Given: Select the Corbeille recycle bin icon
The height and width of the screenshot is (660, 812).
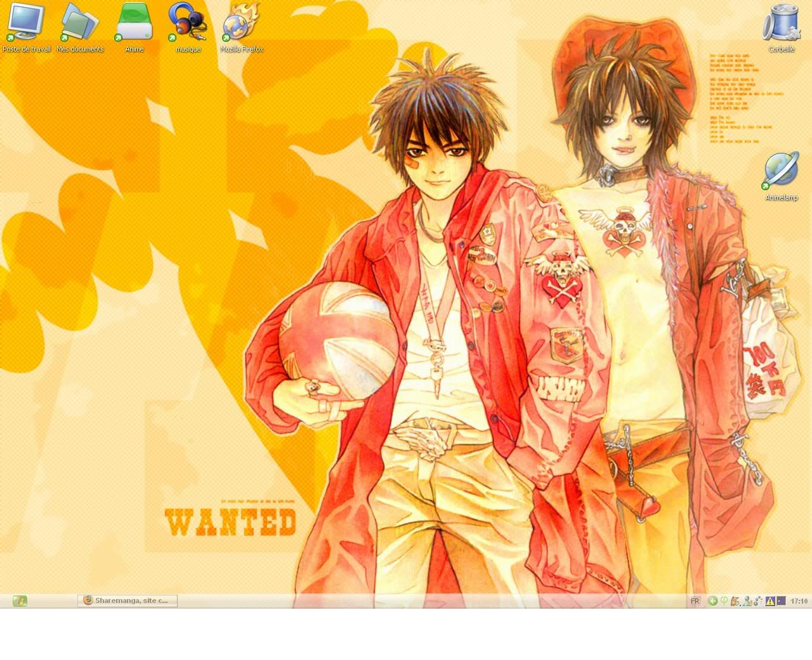Looking at the screenshot, I should pyautogui.click(x=782, y=27).
